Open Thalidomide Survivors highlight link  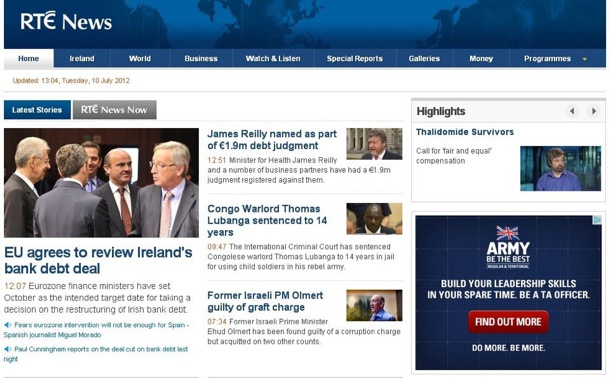point(465,132)
